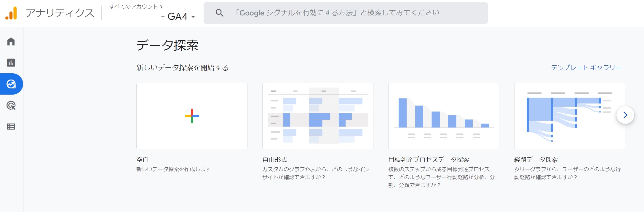644x212 pixels.
Task: Choose the path exploration tree graph thumbnail
Action: [563, 116]
